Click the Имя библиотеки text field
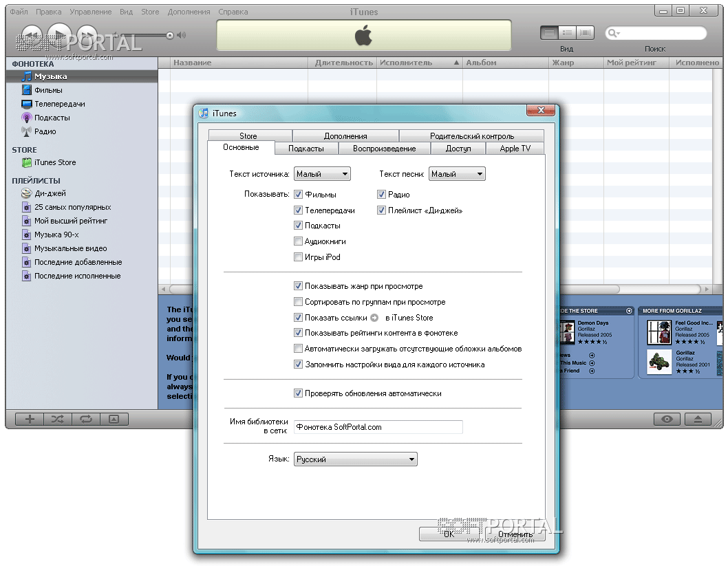This screenshot has height=566, width=728. [x=378, y=427]
